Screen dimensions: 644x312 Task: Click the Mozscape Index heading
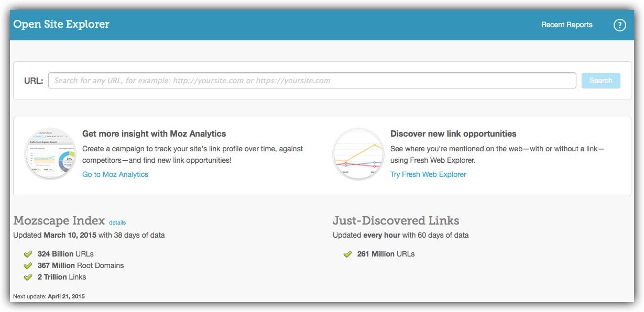(x=59, y=220)
